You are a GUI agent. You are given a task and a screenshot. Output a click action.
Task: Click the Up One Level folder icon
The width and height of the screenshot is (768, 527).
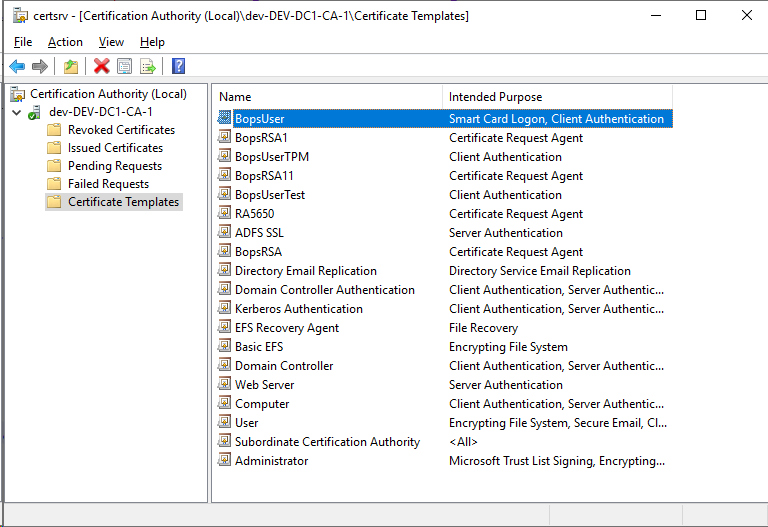pyautogui.click(x=70, y=67)
